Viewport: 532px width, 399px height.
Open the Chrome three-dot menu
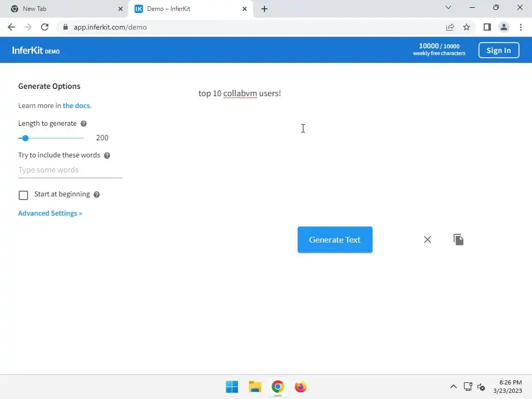coord(521,27)
